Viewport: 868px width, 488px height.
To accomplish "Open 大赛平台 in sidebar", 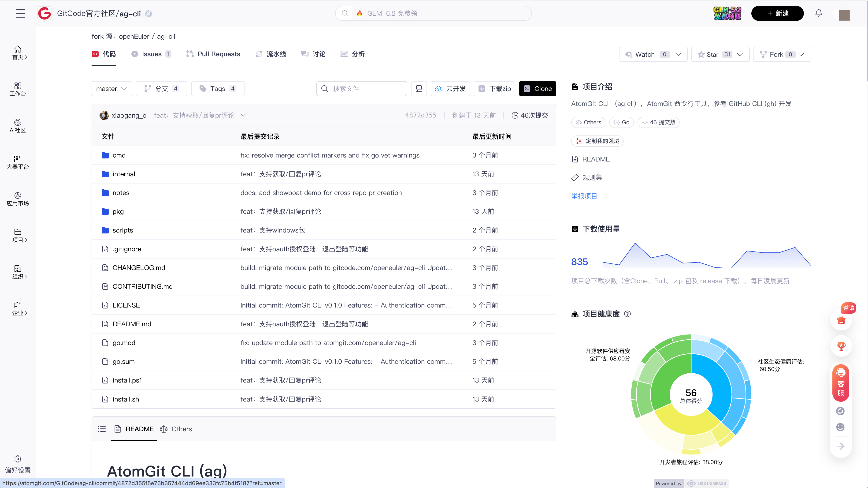I will tap(18, 163).
